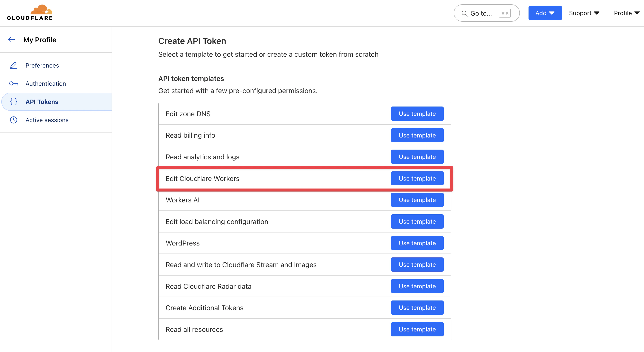Click the Cmd+K shortcut badge
The height and width of the screenshot is (352, 644).
point(505,13)
